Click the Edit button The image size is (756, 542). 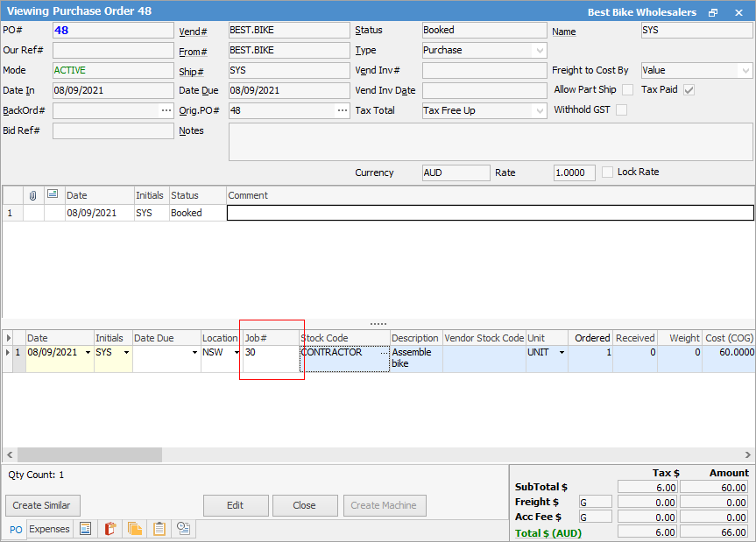(235, 504)
